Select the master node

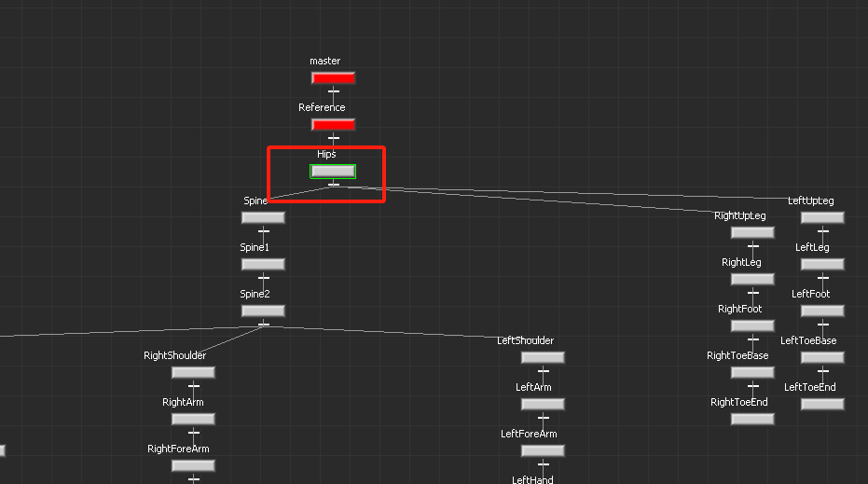(333, 78)
